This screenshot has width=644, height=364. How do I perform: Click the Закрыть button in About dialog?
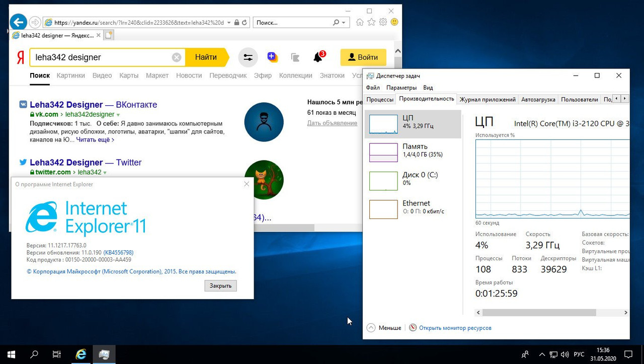point(220,285)
